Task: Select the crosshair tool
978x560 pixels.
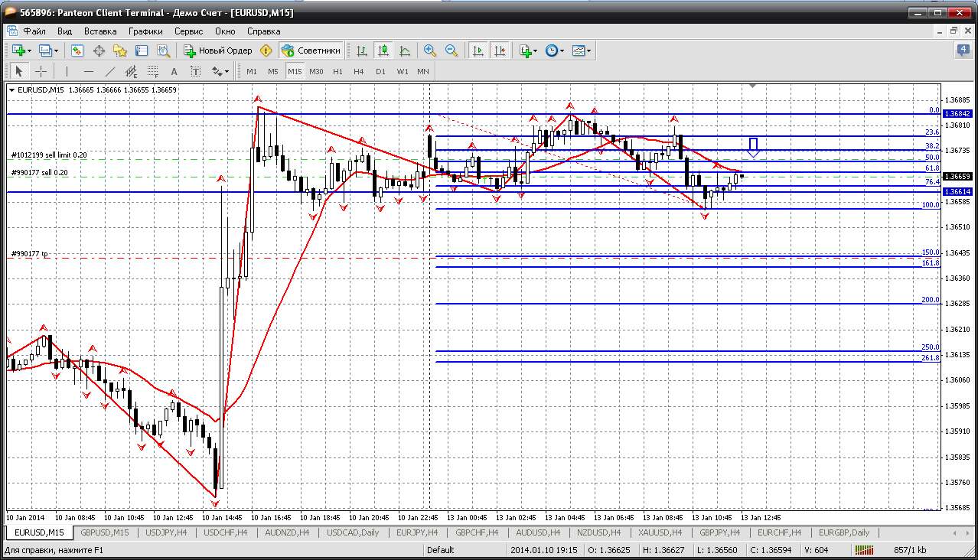Action: [x=41, y=71]
